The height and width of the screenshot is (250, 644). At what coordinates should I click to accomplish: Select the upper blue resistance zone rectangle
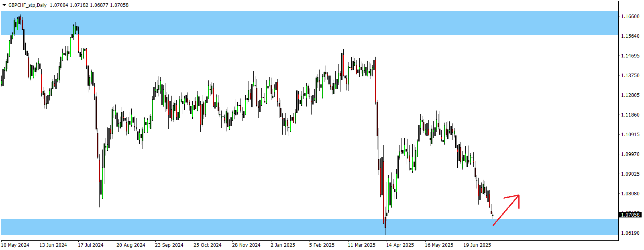coord(309,23)
